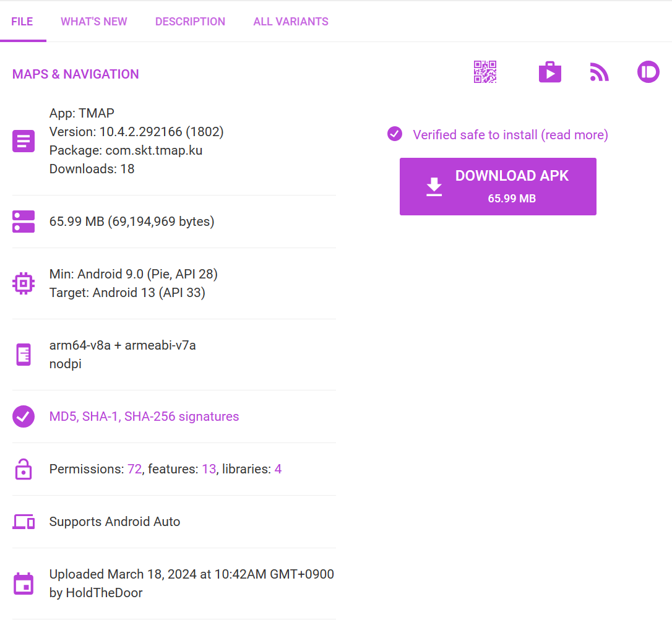The image size is (672, 638).
Task: Open the QR code icon
Action: point(485,72)
